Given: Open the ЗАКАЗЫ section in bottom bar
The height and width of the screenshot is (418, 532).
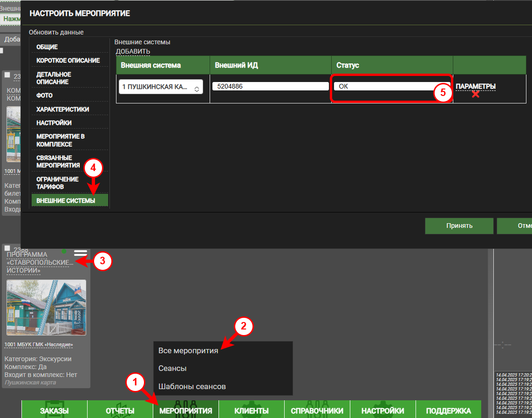Looking at the screenshot, I should pos(54,411).
